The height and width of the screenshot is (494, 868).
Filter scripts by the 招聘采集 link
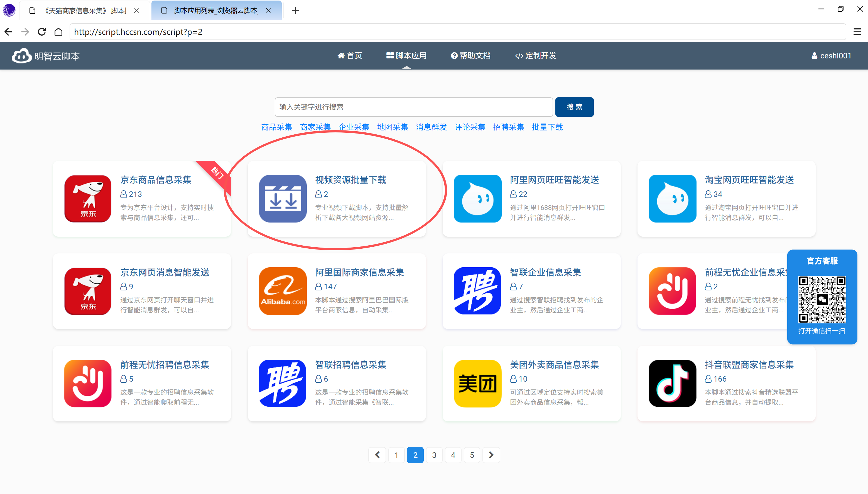pyautogui.click(x=508, y=127)
